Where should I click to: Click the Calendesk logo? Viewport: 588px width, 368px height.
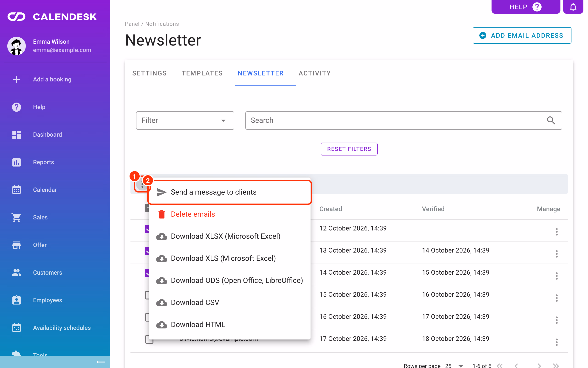pos(52,17)
